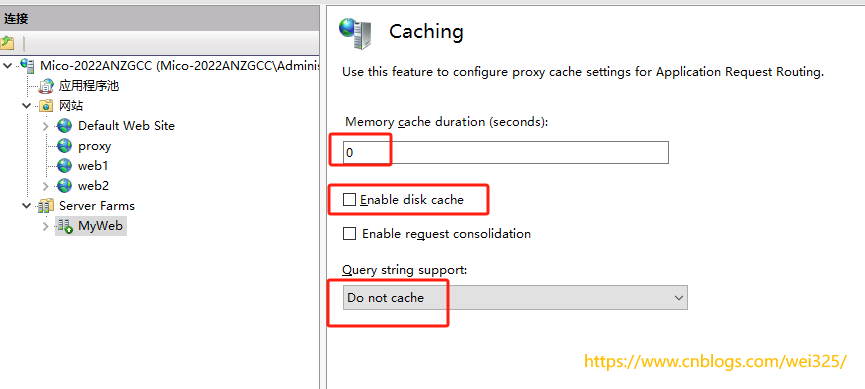Click the globe icon beside web2
The width and height of the screenshot is (865, 389).
[65, 185]
